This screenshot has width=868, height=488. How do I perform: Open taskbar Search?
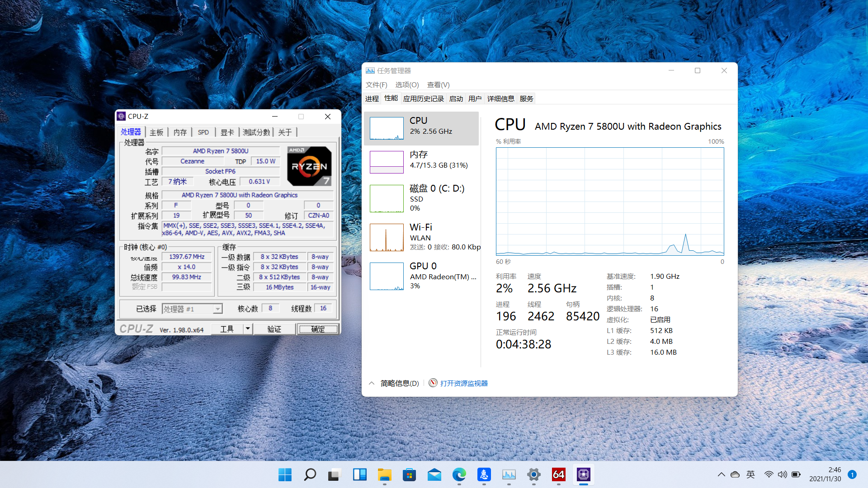[x=310, y=474]
